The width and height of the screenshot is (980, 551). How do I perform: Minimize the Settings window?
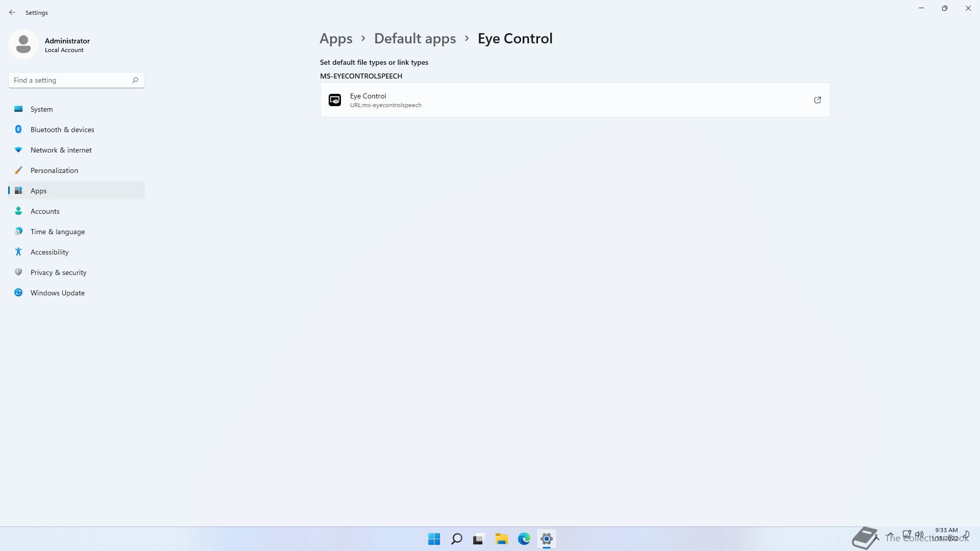click(x=921, y=8)
